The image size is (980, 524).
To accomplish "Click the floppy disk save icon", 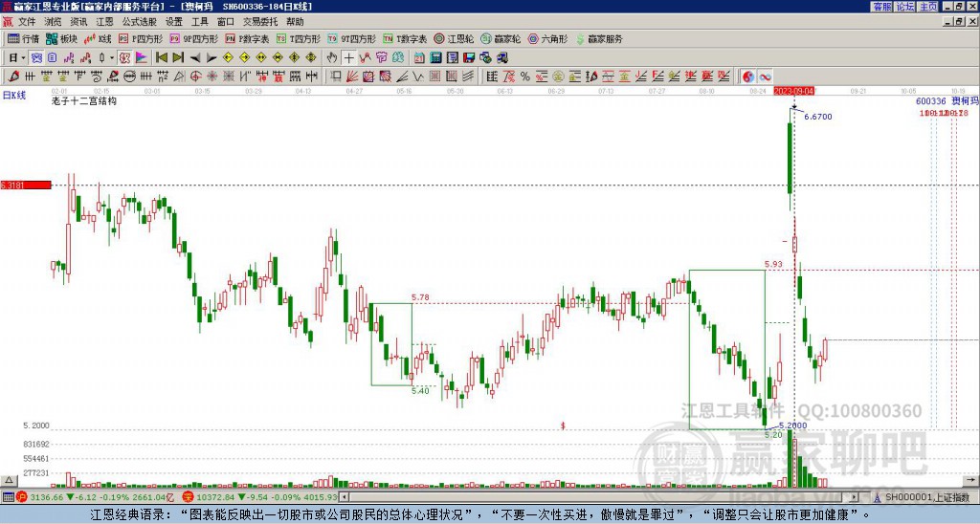I will click(x=469, y=57).
